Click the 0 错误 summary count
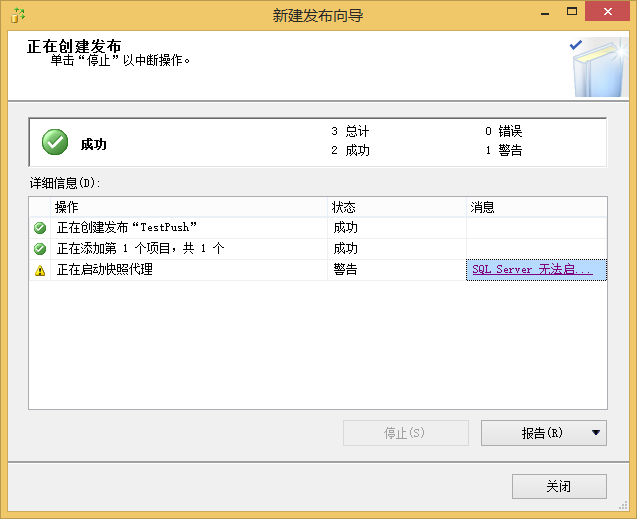 tap(503, 131)
